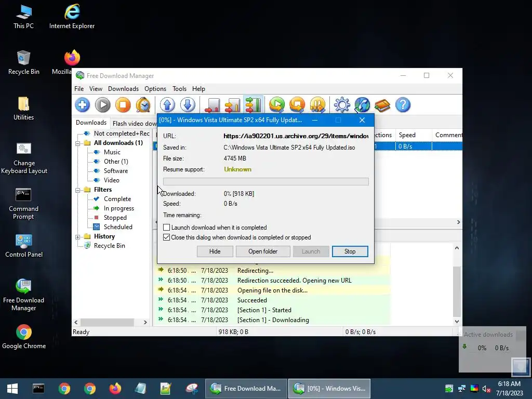Screen dimensions: 532x399
Task: Click the globe Dial connection icon
Action: [362, 105]
